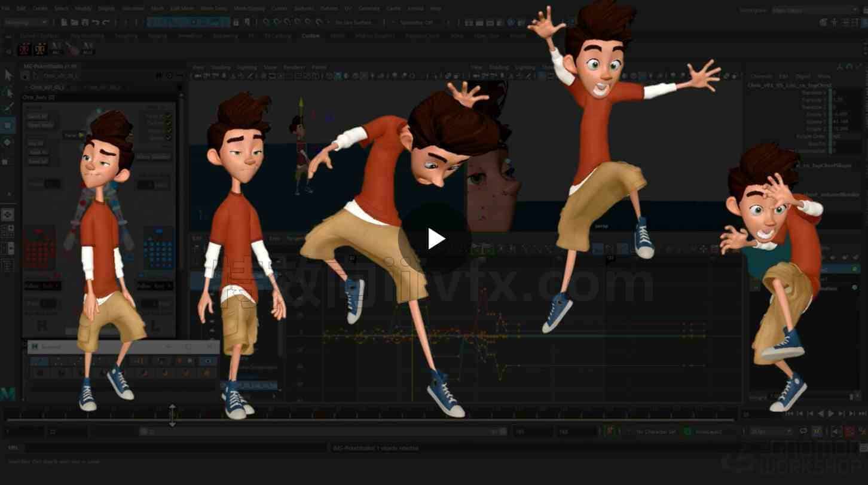The width and height of the screenshot is (868, 485).
Task: Open the Arnold menu
Action: pyautogui.click(x=415, y=9)
